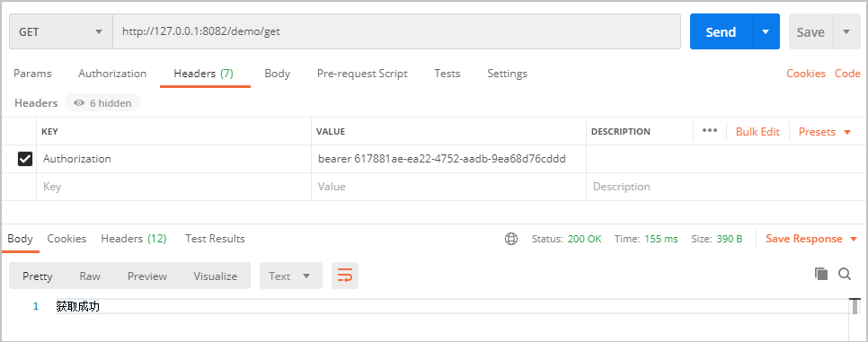
Task: Click the blue Send button
Action: 721,31
